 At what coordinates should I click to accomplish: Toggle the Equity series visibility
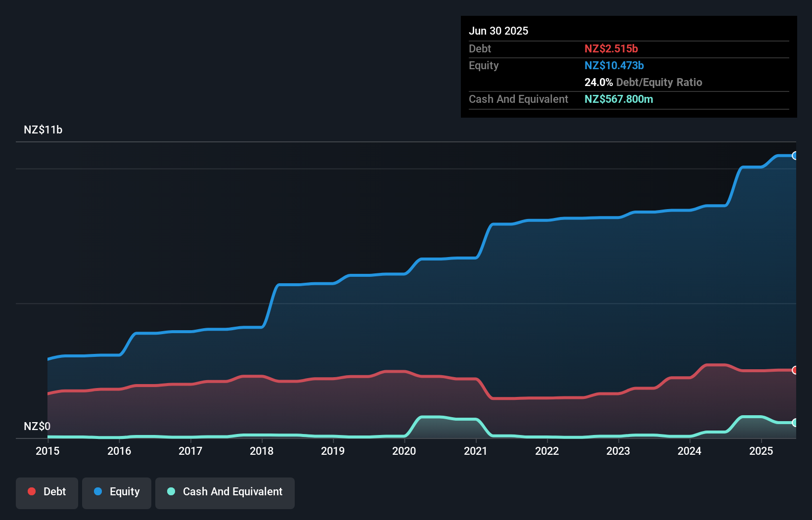[116, 492]
